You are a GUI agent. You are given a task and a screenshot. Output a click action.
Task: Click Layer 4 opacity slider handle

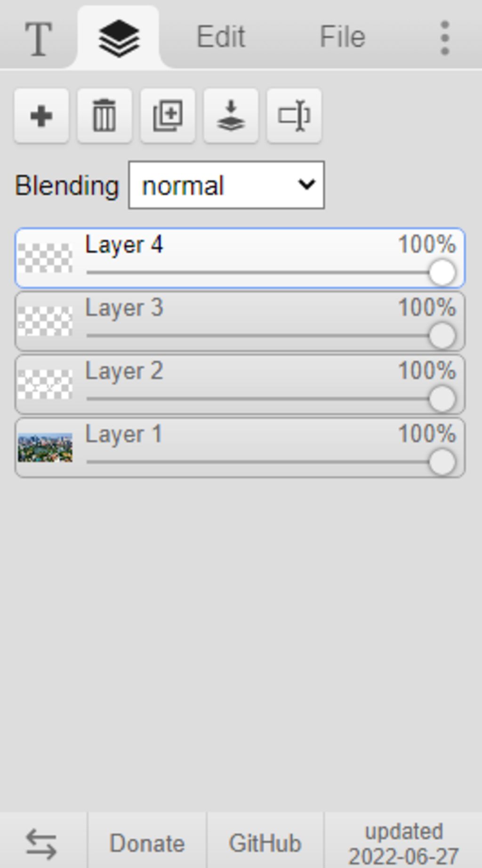pyautogui.click(x=442, y=272)
